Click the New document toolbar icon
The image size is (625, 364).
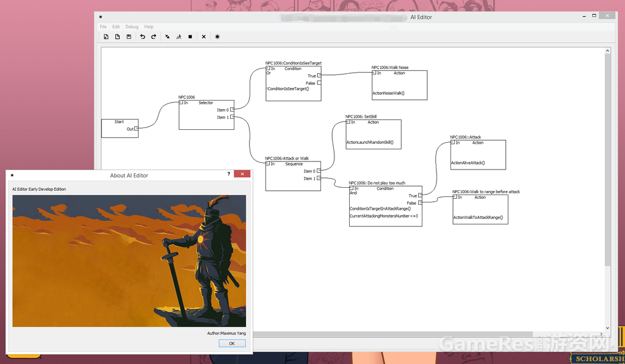pos(117,37)
